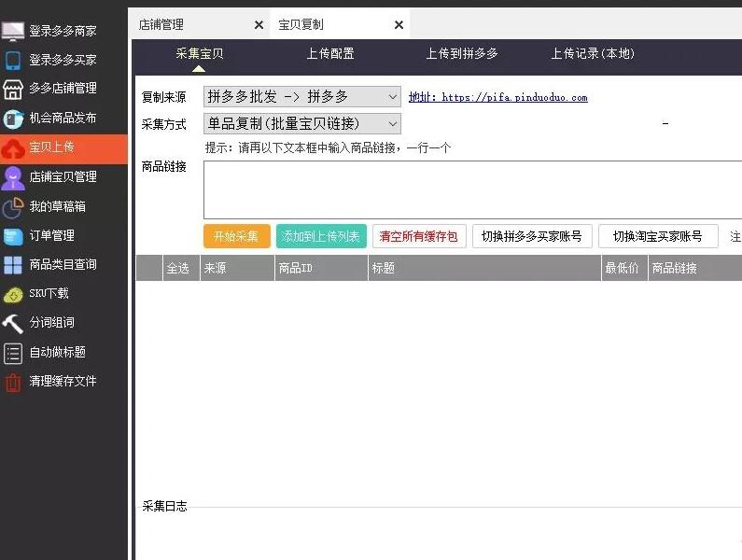Screen dimensions: 742x560
Task: Expand the 采集方式 dropdown
Action: (302, 124)
